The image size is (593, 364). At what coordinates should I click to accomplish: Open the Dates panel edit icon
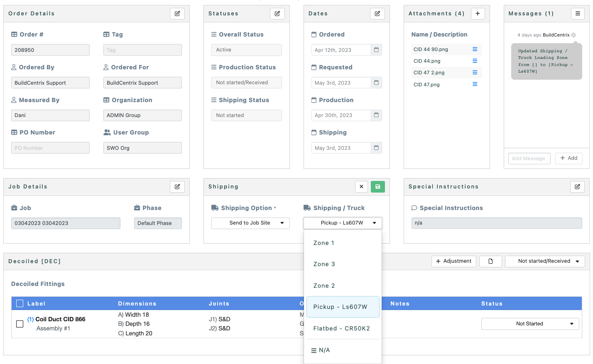[377, 14]
